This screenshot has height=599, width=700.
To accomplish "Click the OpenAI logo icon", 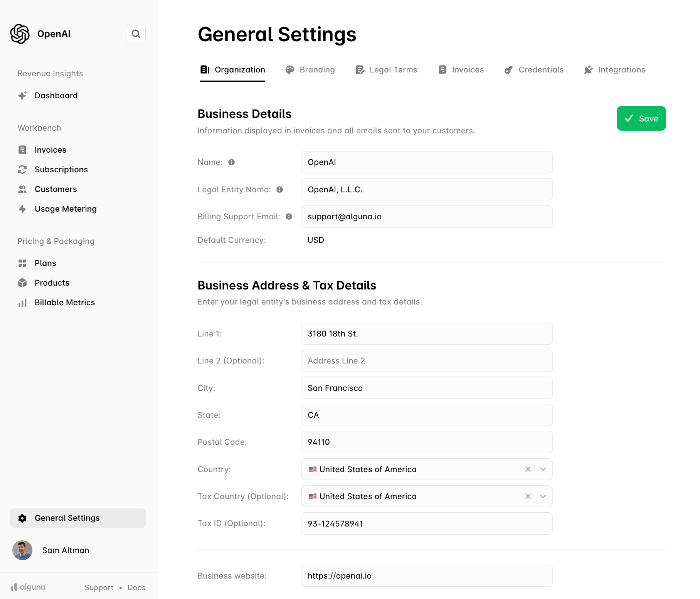I will tap(20, 34).
